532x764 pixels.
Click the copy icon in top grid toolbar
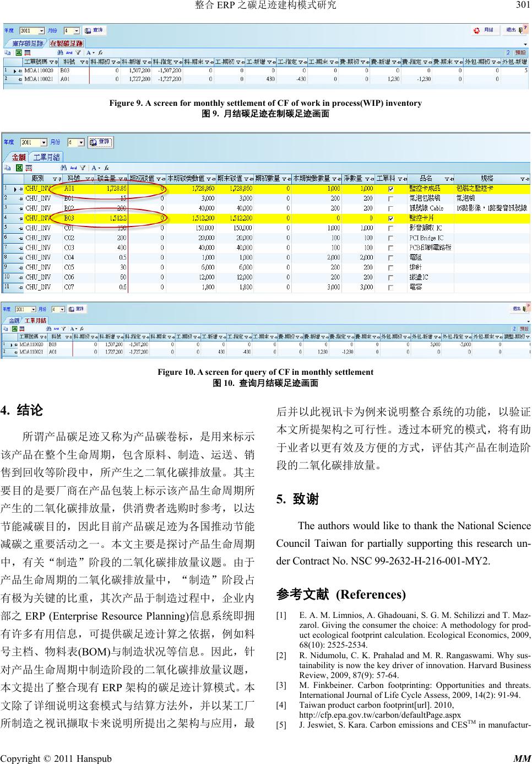click(8, 52)
